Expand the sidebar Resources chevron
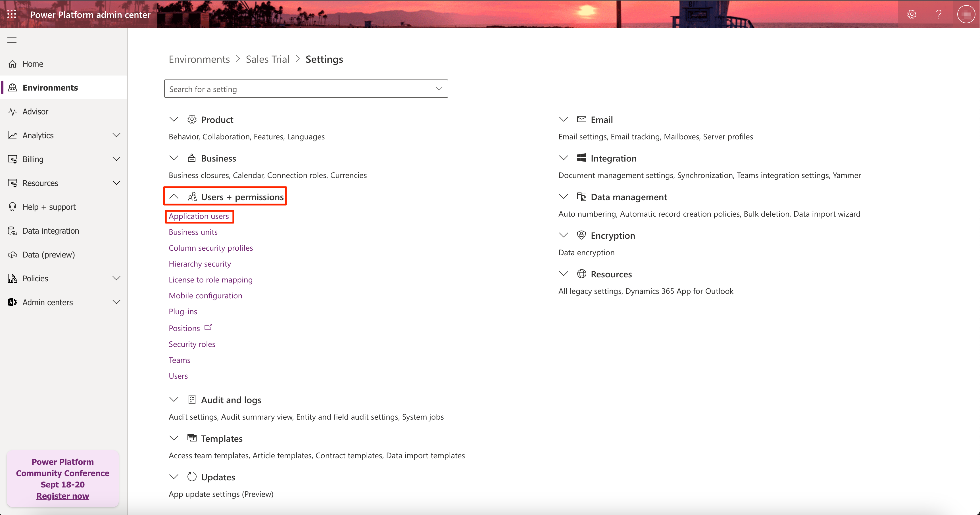 click(x=116, y=183)
